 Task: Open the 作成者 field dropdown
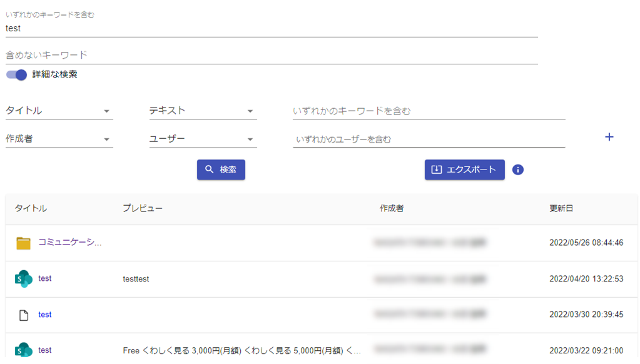[x=59, y=139]
